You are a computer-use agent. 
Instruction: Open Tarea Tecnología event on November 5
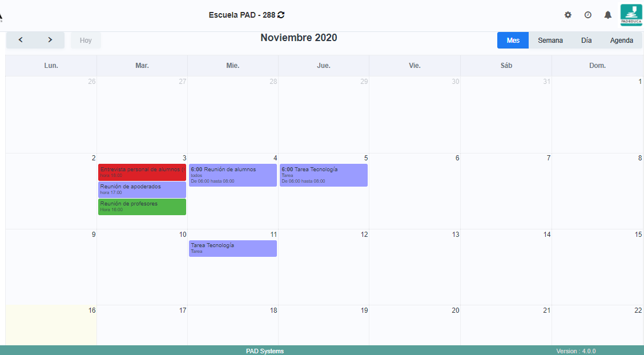tap(323, 175)
